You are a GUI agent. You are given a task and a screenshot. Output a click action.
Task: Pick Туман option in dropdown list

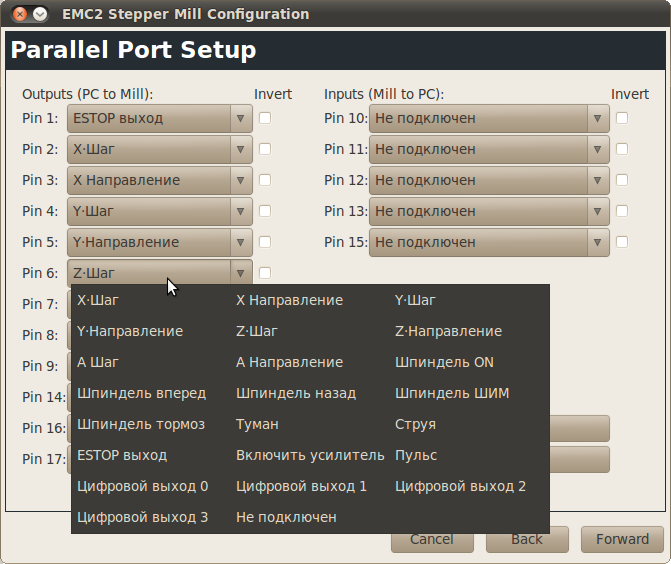[257, 424]
